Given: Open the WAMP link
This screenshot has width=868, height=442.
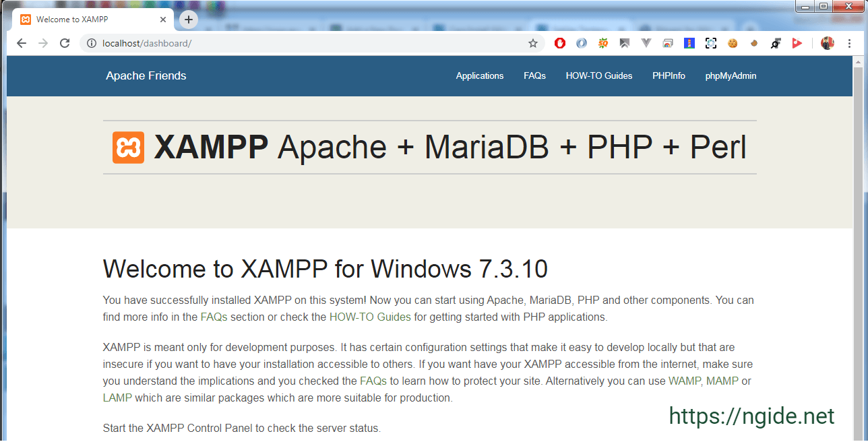Looking at the screenshot, I should [x=685, y=381].
